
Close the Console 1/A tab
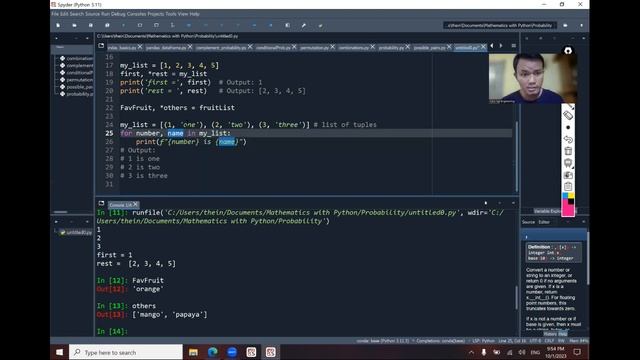pyautogui.click(x=136, y=204)
